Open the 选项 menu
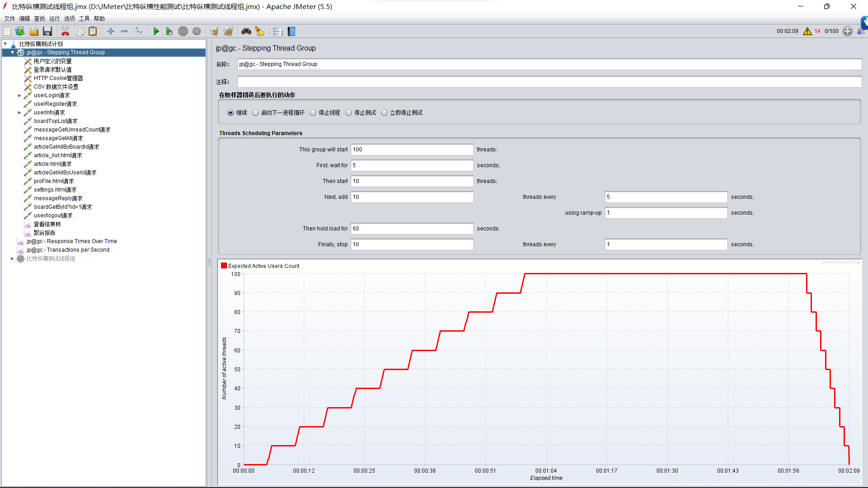 click(69, 19)
